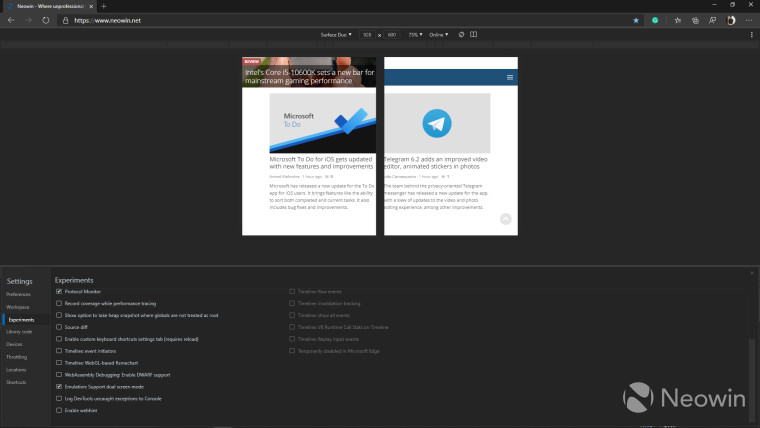Click the blue favorite star in address bar
The height and width of the screenshot is (428, 760).
click(636, 20)
